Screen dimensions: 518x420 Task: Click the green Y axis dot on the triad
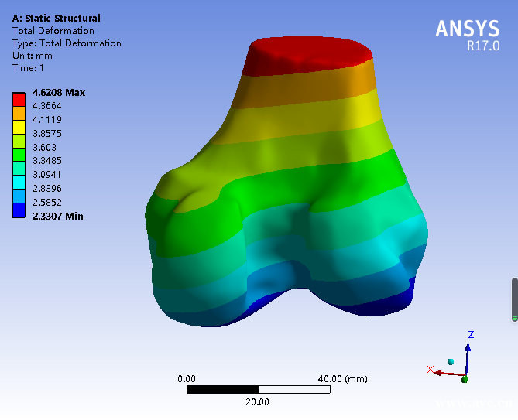click(465, 379)
